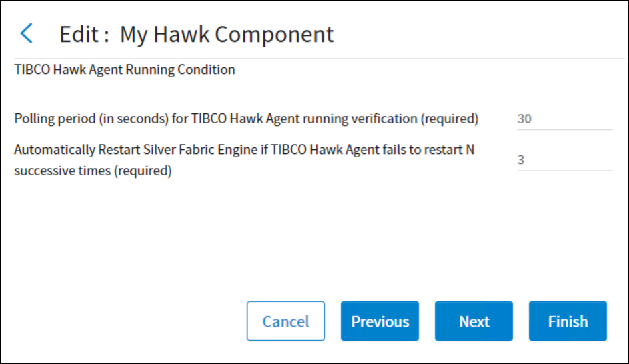Screen dimensions: 629x364
Task: Focus the polling period input field
Action: [x=564, y=119]
